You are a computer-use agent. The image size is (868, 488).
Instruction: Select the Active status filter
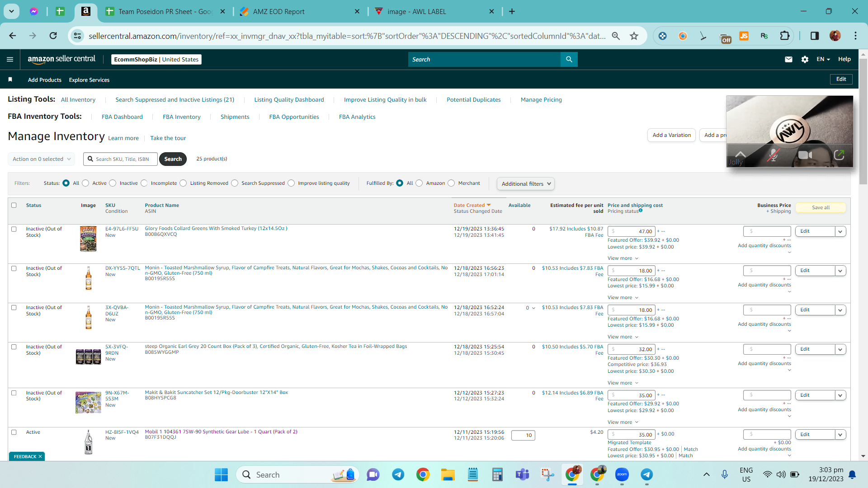coord(85,183)
